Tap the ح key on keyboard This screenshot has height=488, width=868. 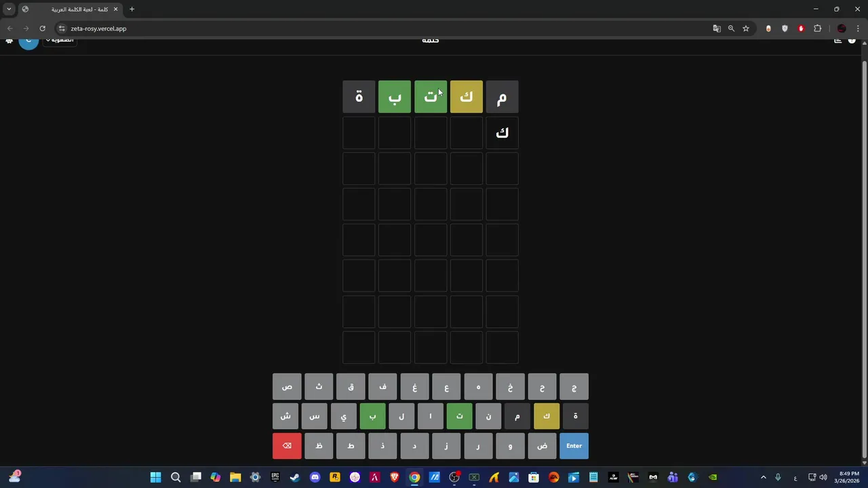(542, 387)
